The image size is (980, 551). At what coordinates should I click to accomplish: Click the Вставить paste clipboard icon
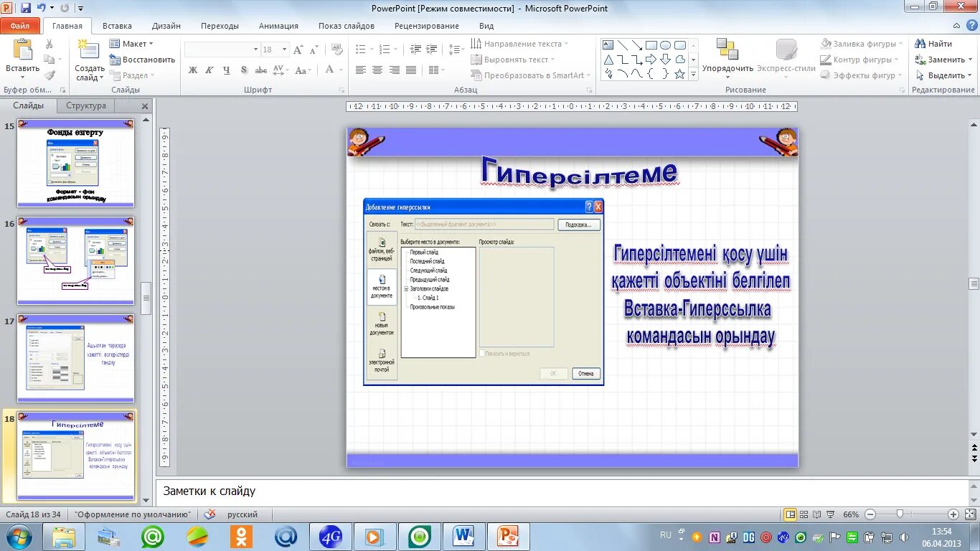(x=22, y=50)
